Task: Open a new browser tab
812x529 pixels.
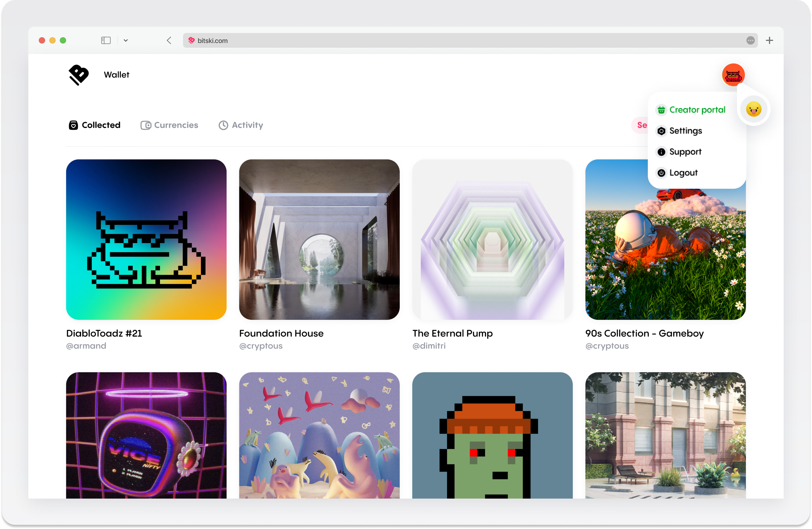Action: point(769,40)
